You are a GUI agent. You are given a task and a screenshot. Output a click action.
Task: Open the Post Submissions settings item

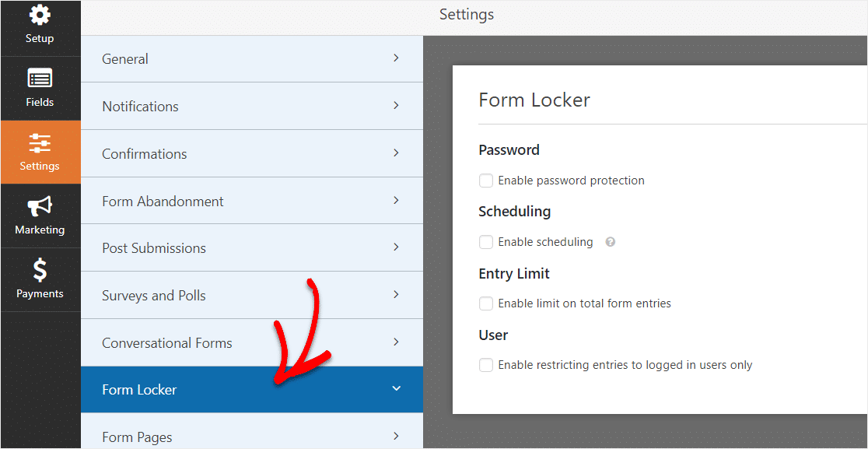point(252,247)
